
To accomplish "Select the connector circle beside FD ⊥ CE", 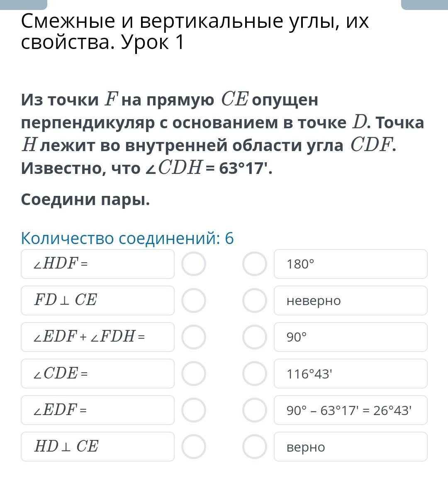I will (194, 301).
